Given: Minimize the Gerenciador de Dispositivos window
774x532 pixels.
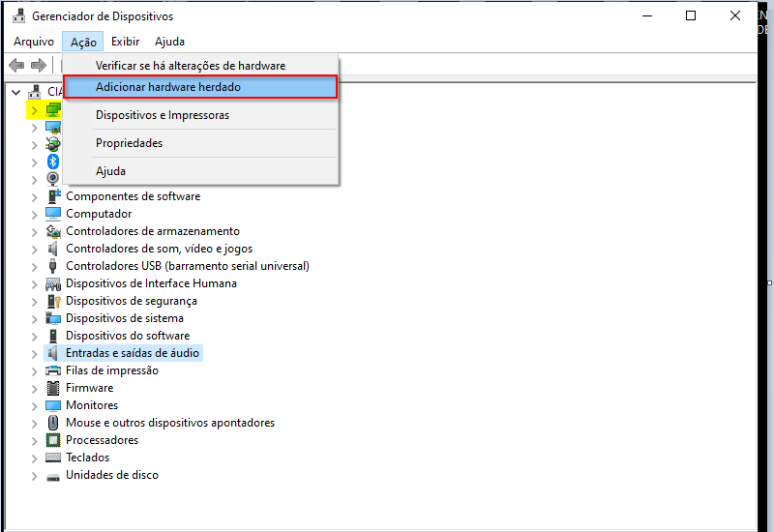Looking at the screenshot, I should click(647, 15).
